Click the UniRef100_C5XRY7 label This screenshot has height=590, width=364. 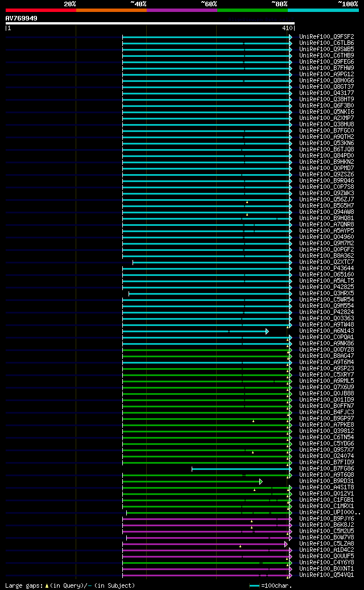click(x=326, y=375)
